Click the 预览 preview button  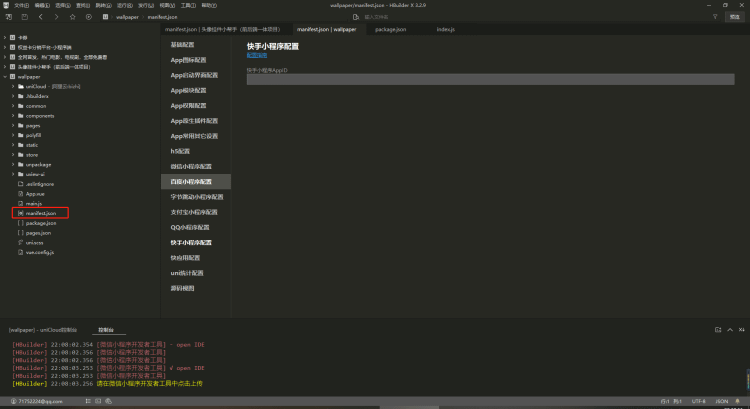(x=735, y=17)
